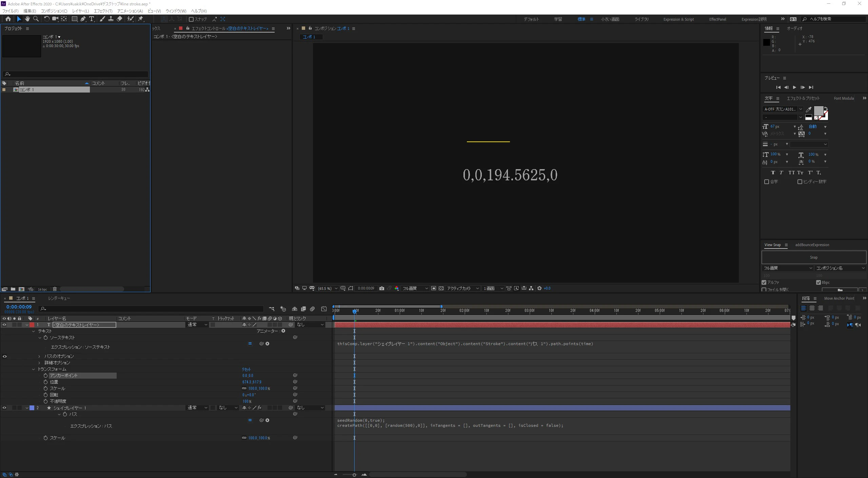
Task: Click リセット in the トランスフォーム row
Action: coord(246,369)
